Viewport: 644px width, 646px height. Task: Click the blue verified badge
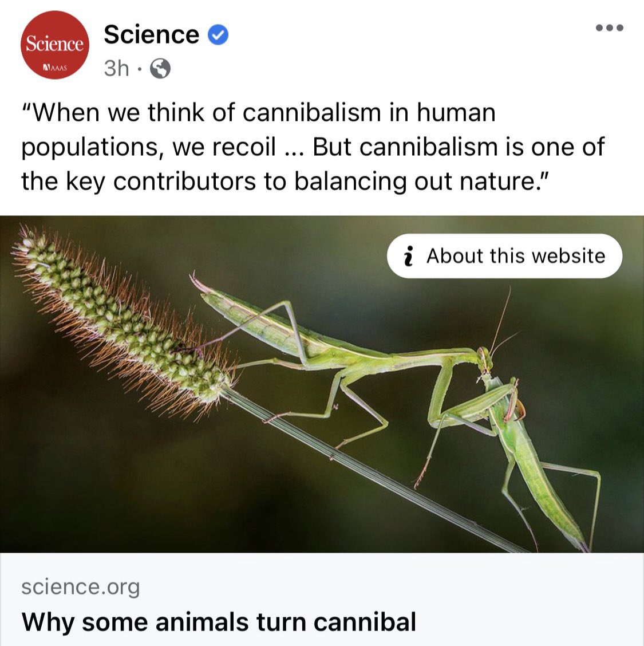pos(218,34)
